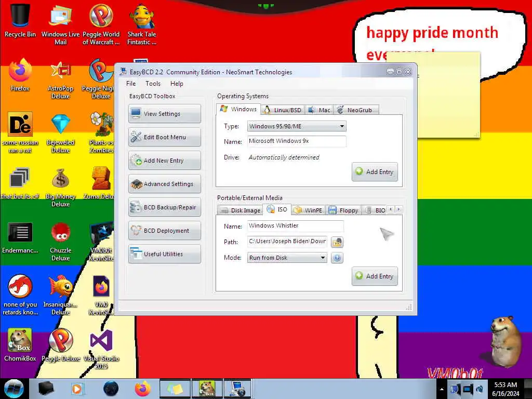This screenshot has width=532, height=399.
Task: Switch to the EasyBCD taskbar button
Action: pyautogui.click(x=237, y=389)
